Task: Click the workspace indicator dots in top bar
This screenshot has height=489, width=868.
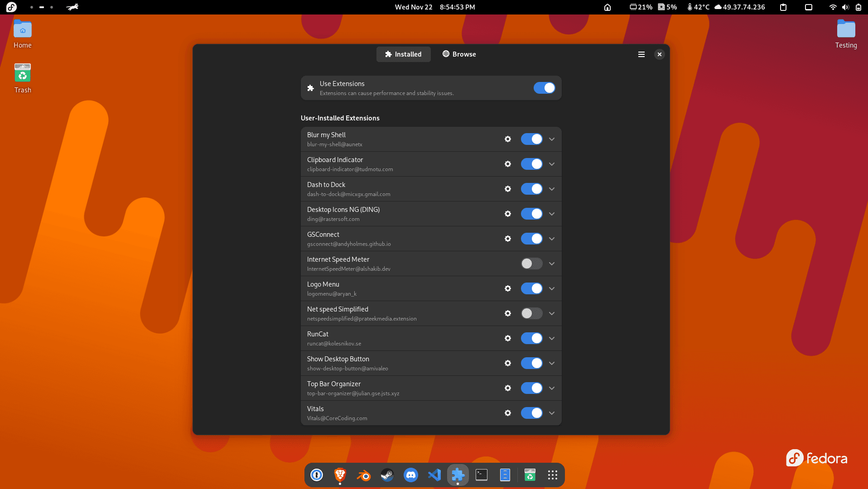Action: tap(42, 7)
